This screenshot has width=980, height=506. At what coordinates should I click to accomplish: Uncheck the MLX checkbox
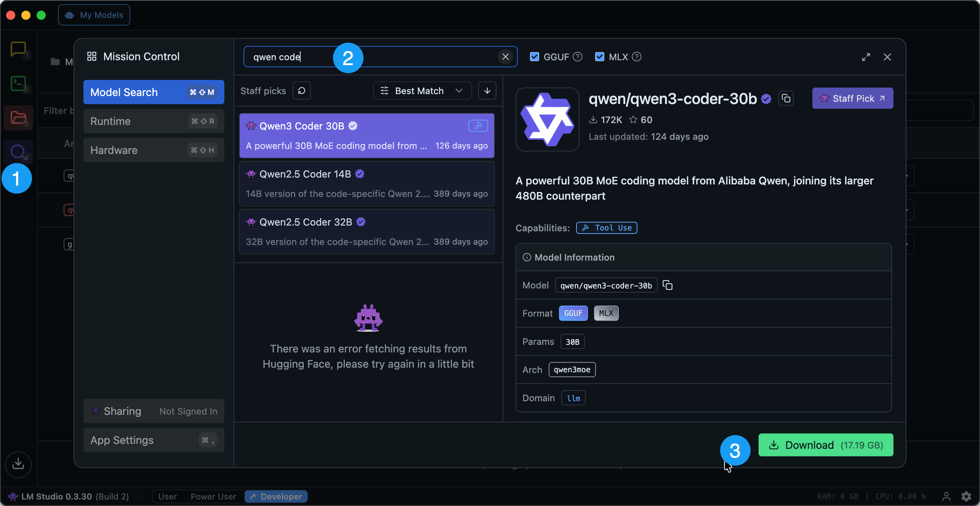point(599,57)
